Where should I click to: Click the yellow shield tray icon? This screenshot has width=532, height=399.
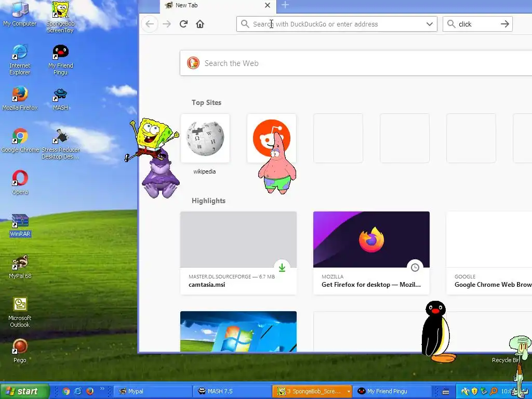pos(475,391)
